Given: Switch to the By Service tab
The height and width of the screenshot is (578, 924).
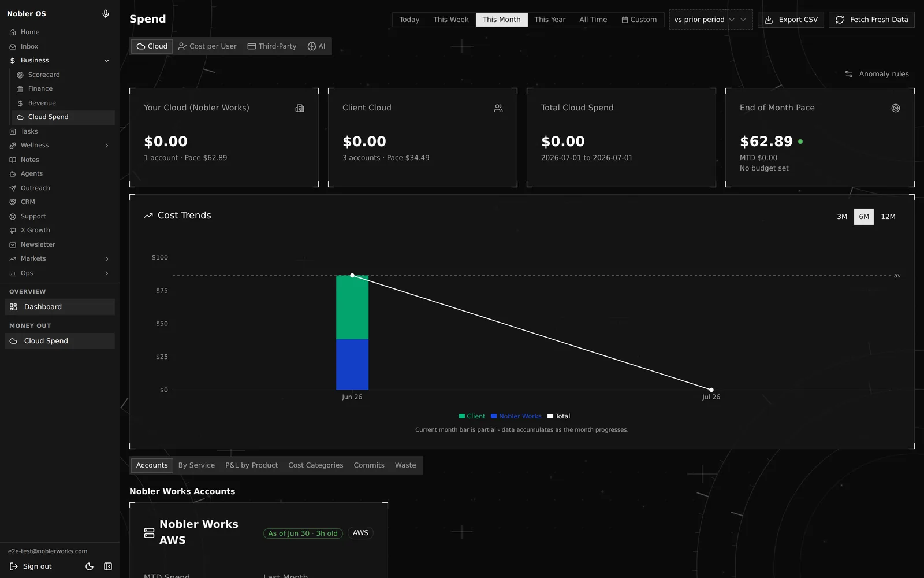Looking at the screenshot, I should point(196,465).
